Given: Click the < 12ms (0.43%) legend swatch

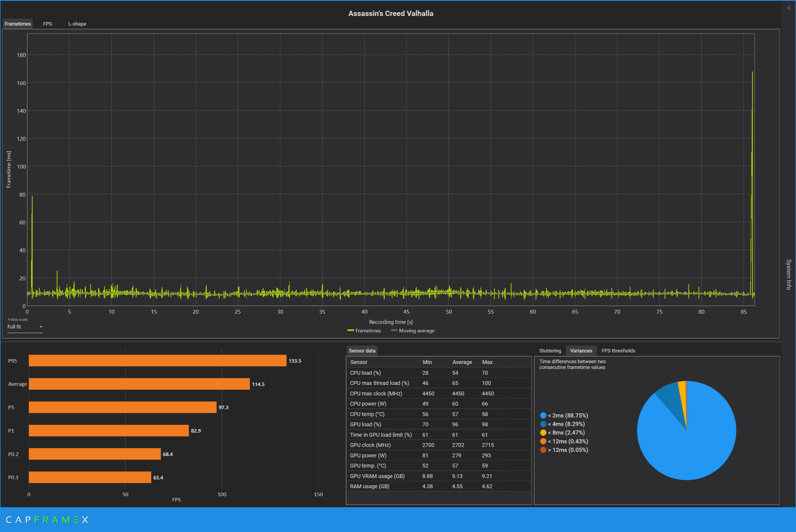Looking at the screenshot, I should pos(543,441).
